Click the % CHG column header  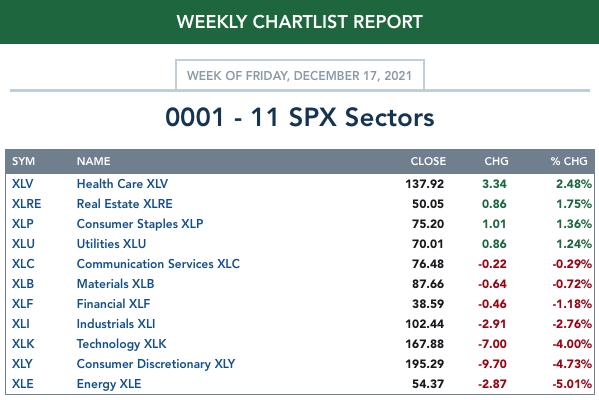click(x=569, y=161)
